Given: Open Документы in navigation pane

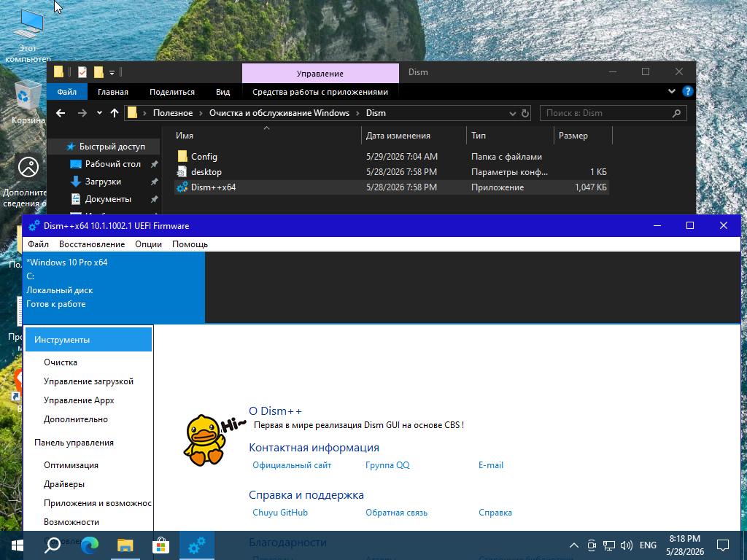Looking at the screenshot, I should tap(107, 199).
